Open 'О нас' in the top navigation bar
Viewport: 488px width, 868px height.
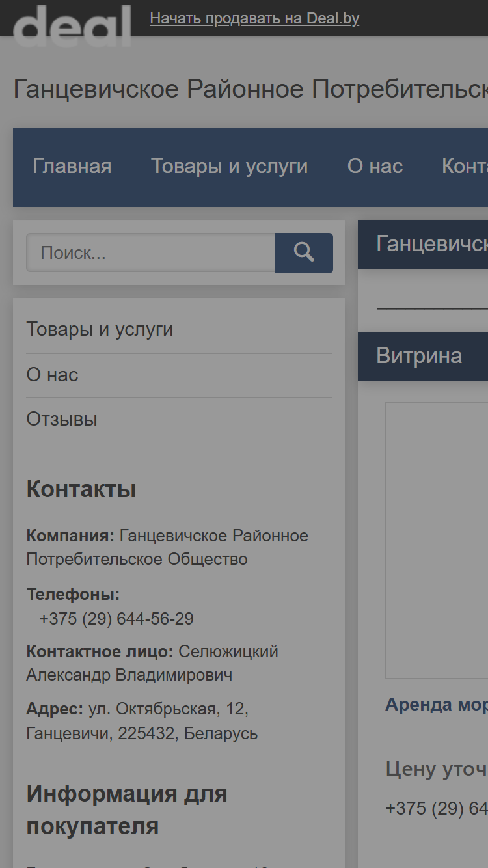pos(375,167)
